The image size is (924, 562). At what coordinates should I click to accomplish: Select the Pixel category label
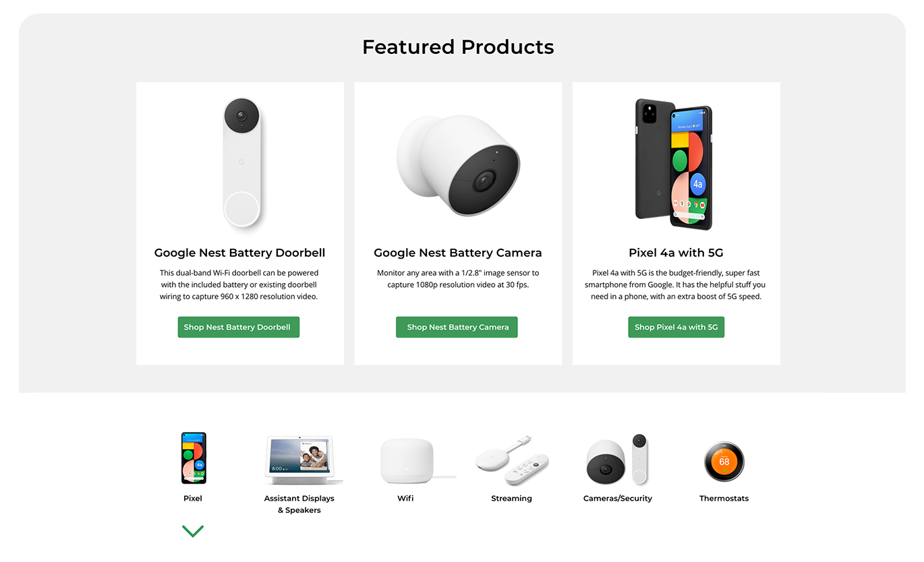[x=193, y=499]
